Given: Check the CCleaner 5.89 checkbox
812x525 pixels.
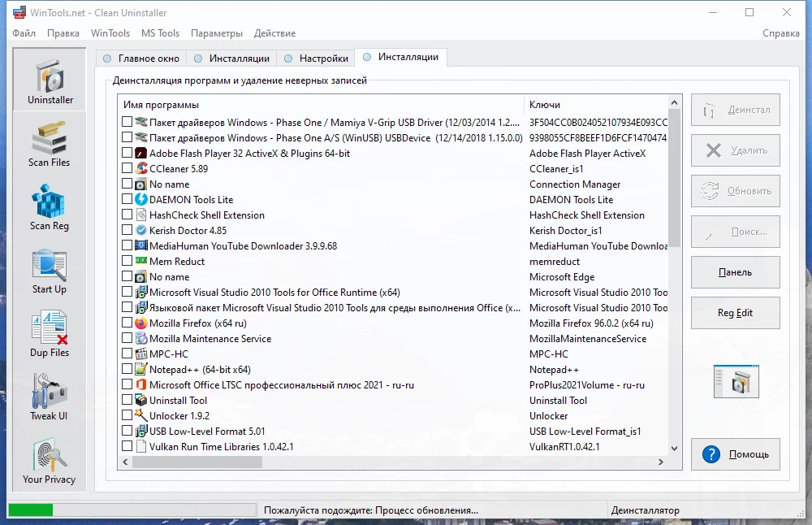Looking at the screenshot, I should tap(127, 168).
